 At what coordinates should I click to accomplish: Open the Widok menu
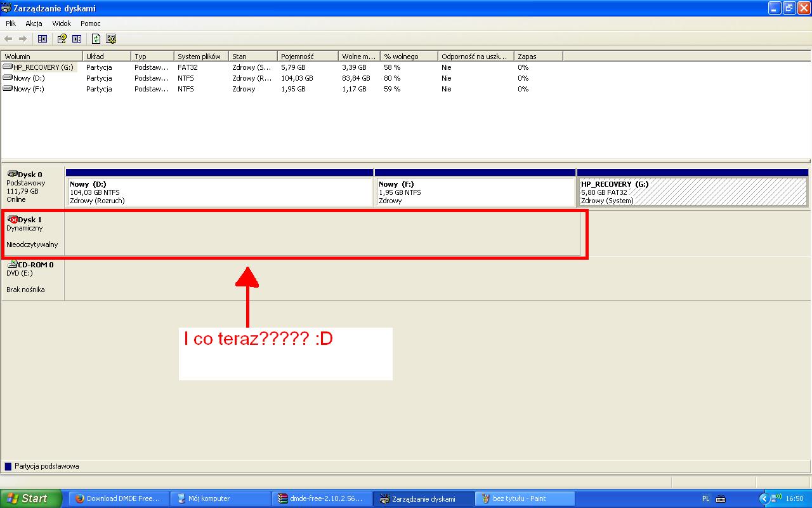(62, 23)
